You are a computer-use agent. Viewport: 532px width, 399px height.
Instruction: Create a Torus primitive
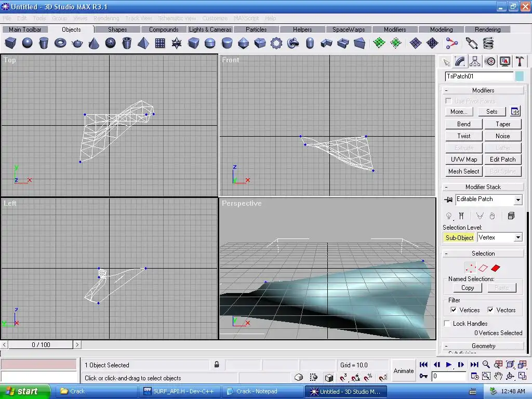tap(60, 43)
